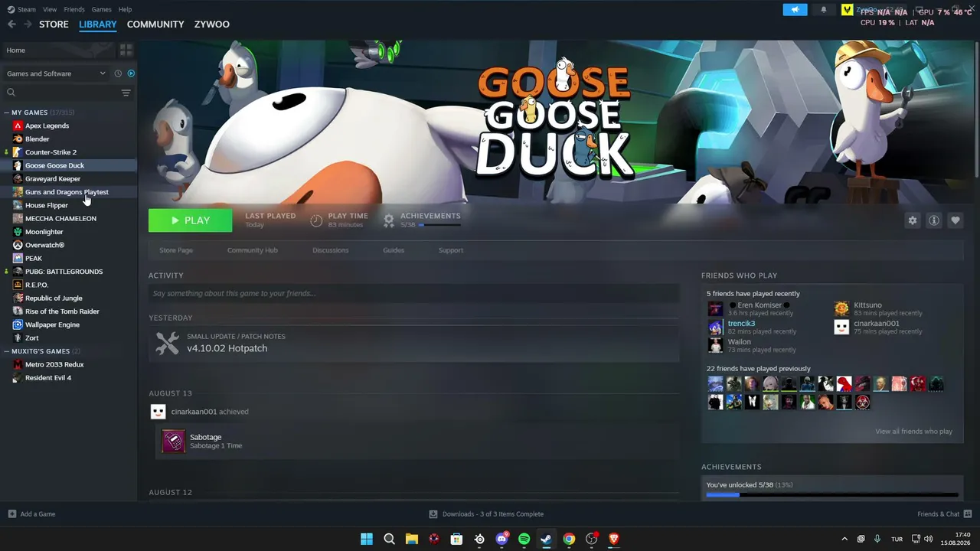Image resolution: width=980 pixels, height=551 pixels.
Task: Go forward with the right arrow
Action: (28, 24)
